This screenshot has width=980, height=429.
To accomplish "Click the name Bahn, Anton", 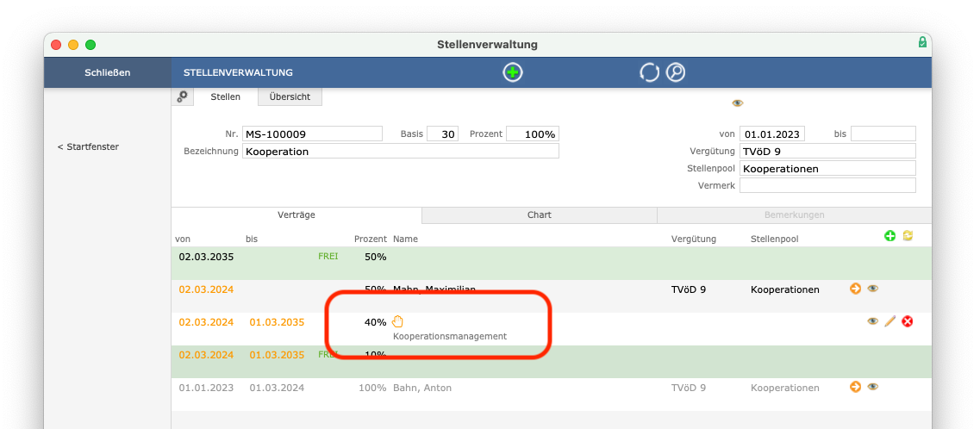I will (422, 388).
